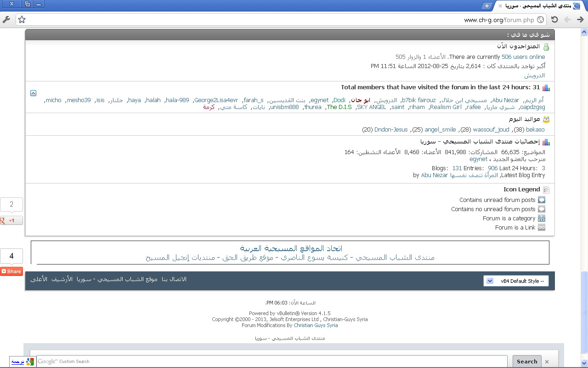Viewport: 588px width, 368px height.
Task: Open the Chrome wrench settings menu
Action: point(6,19)
